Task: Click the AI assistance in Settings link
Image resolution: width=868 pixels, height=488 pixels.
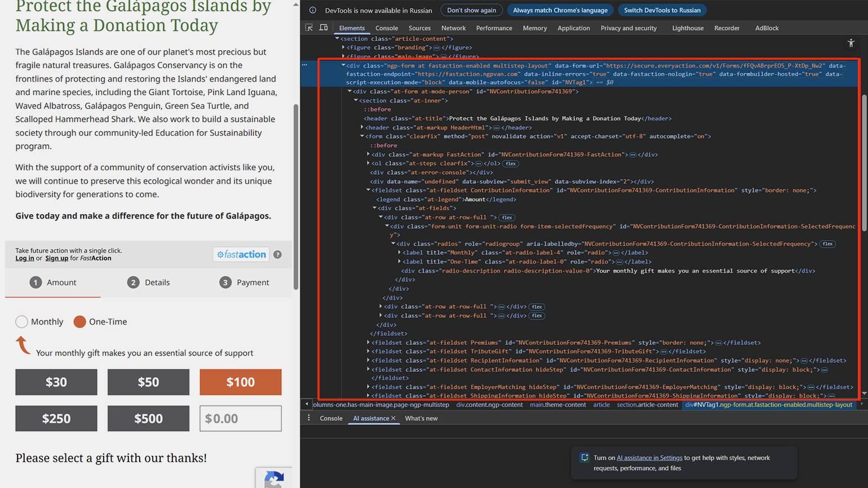Action: click(x=649, y=458)
